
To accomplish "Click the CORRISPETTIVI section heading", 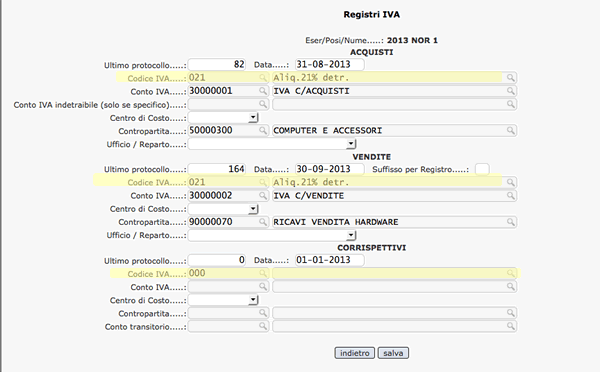I will click(372, 248).
